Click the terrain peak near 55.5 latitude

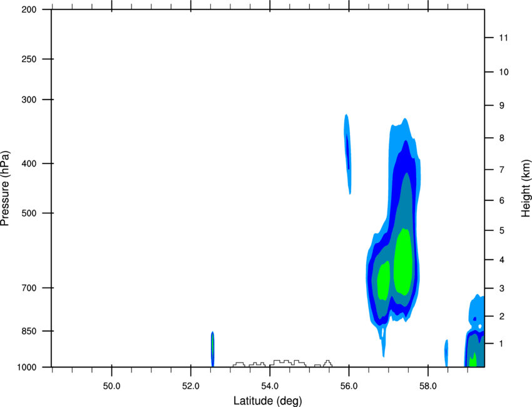click(x=328, y=364)
